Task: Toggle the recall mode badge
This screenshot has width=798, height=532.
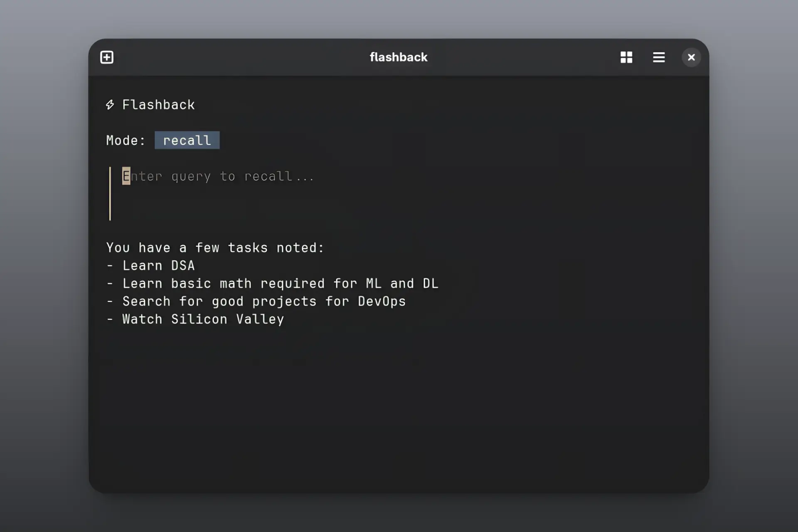Action: point(187,140)
